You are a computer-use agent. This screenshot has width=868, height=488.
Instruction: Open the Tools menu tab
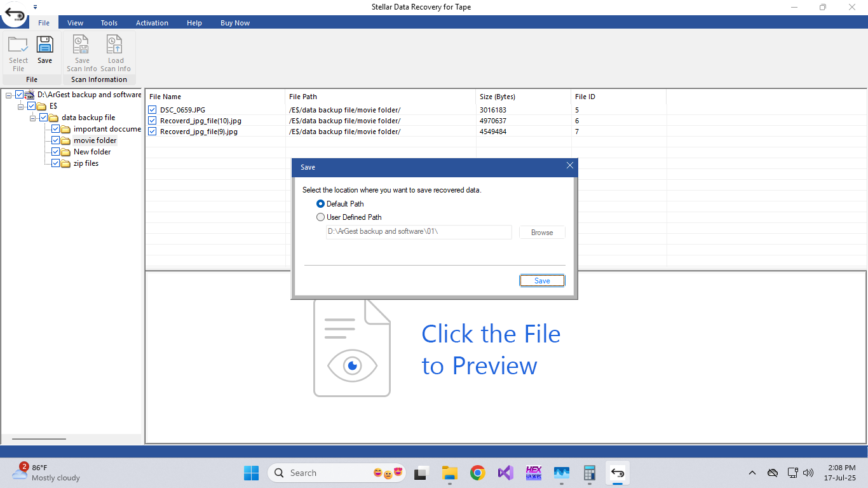(x=109, y=23)
